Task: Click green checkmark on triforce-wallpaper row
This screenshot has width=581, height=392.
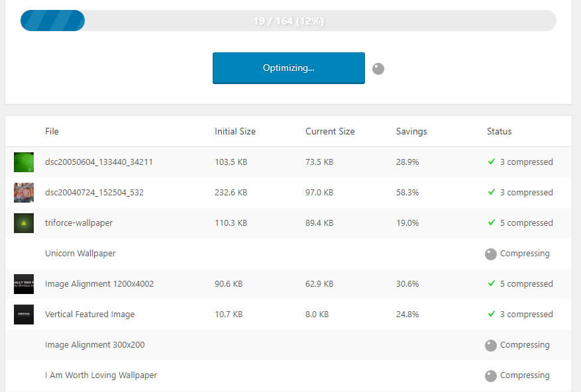Action: [x=491, y=222]
